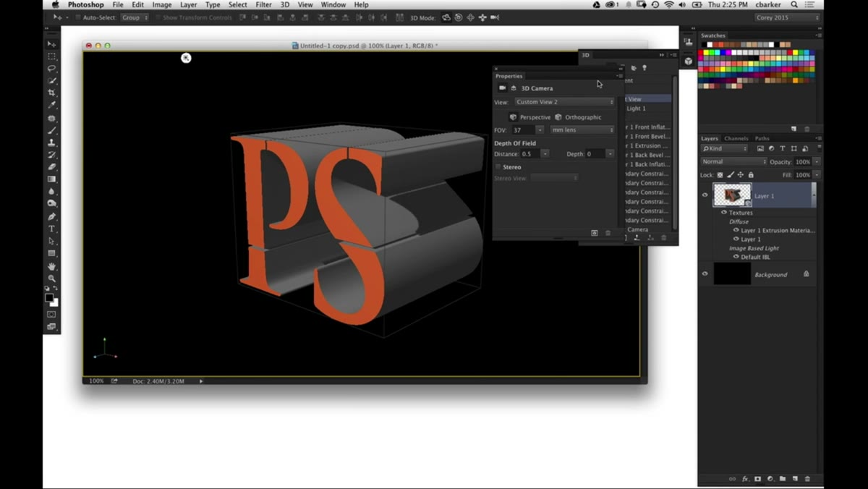
Task: Open the Filter menu
Action: coord(263,5)
